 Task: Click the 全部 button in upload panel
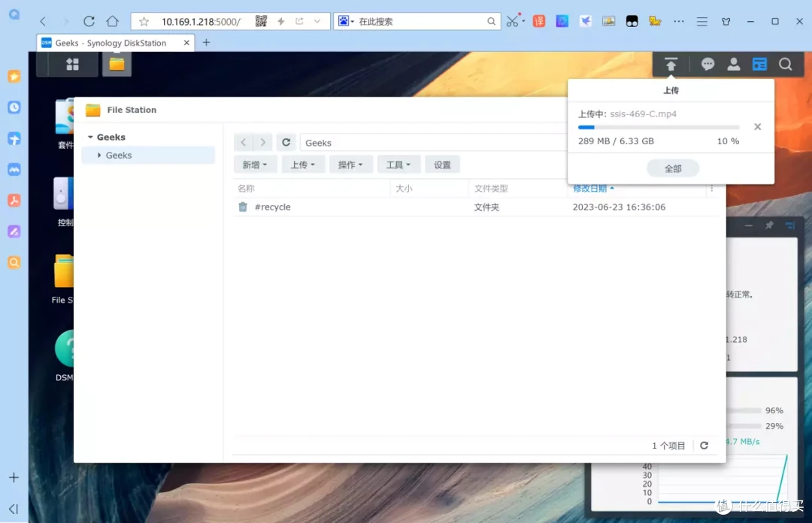[x=673, y=168]
